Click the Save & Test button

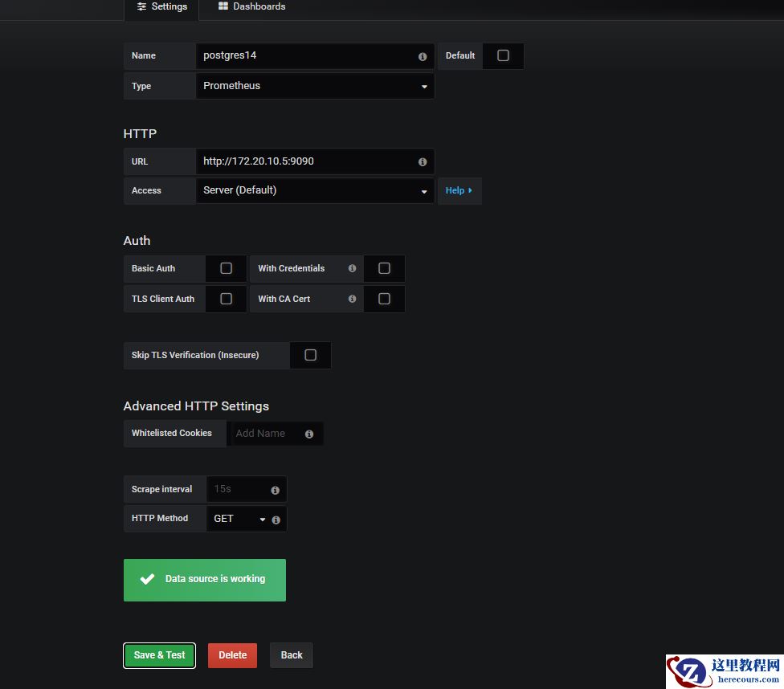tap(160, 655)
